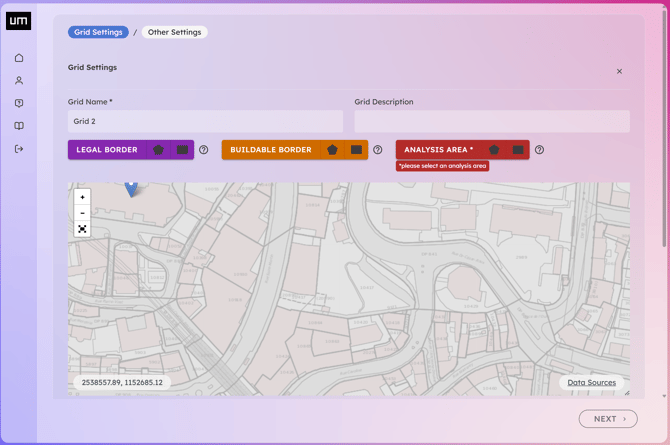The image size is (670, 445).
Task: Click the Grid Description input field
Action: click(x=492, y=121)
